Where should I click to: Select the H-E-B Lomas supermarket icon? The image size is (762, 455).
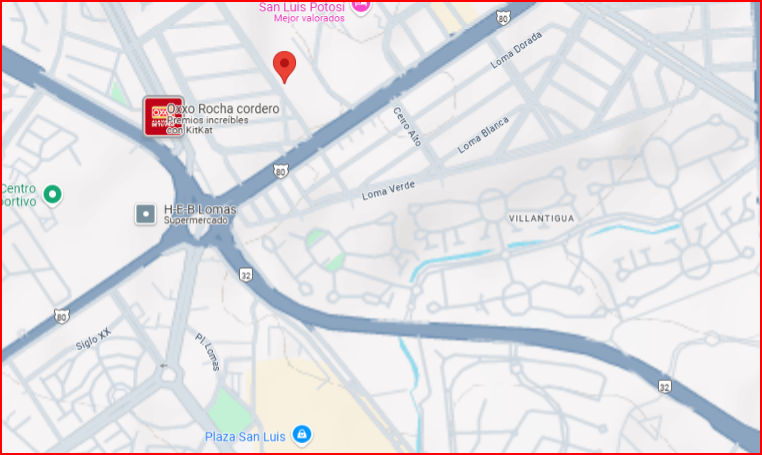[x=145, y=214]
